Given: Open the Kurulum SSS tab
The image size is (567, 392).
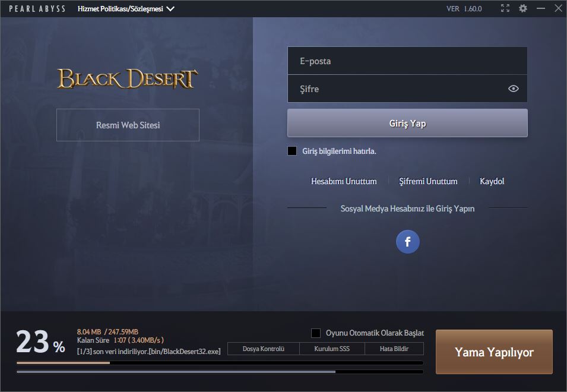Looking at the screenshot, I should click(332, 349).
